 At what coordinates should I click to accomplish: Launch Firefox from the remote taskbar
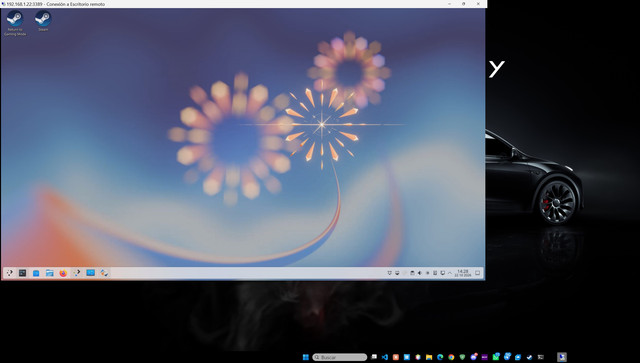click(63, 273)
